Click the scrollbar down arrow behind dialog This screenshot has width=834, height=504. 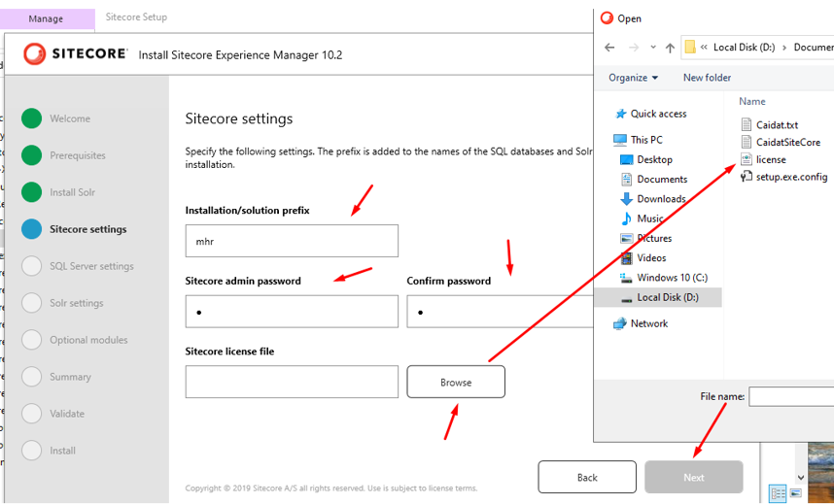801,478
